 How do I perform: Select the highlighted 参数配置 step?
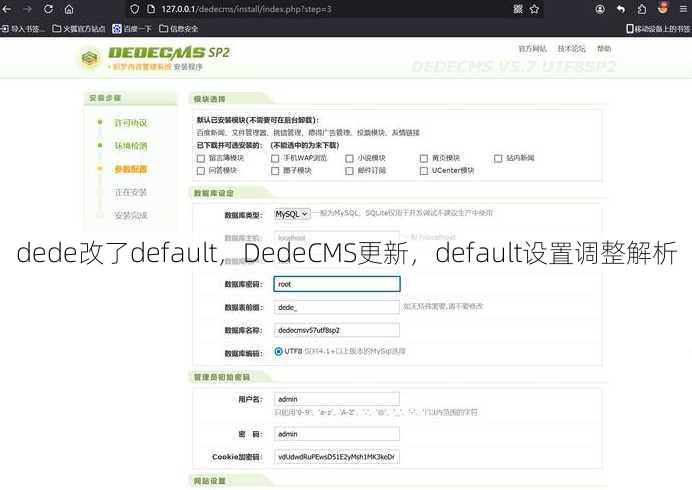tap(131, 169)
